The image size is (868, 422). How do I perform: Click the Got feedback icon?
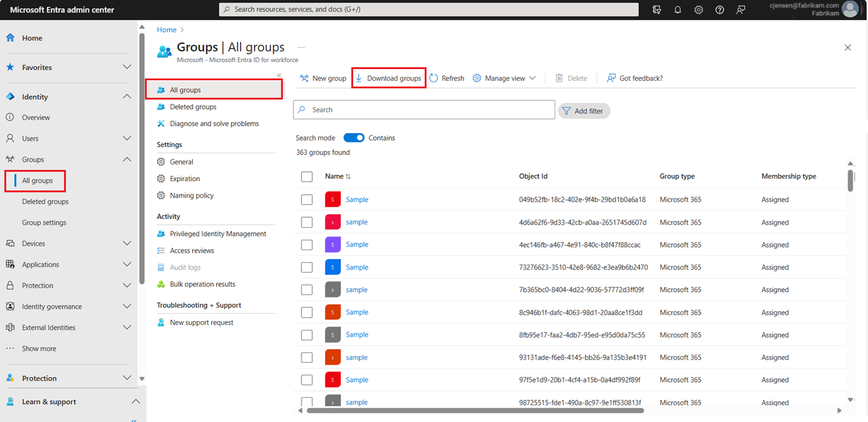(612, 78)
